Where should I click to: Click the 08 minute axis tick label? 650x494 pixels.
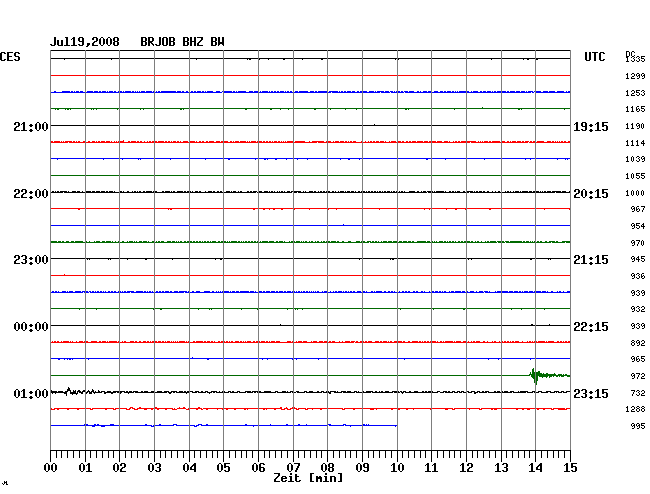327,468
